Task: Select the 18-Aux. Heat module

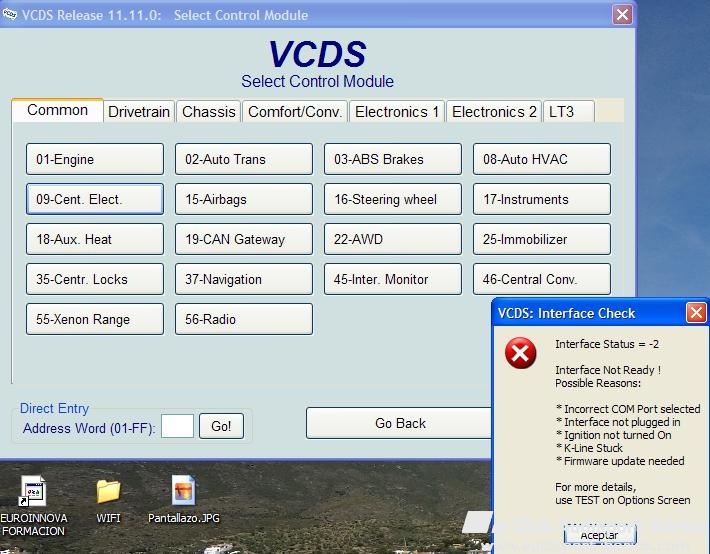Action: [x=95, y=239]
